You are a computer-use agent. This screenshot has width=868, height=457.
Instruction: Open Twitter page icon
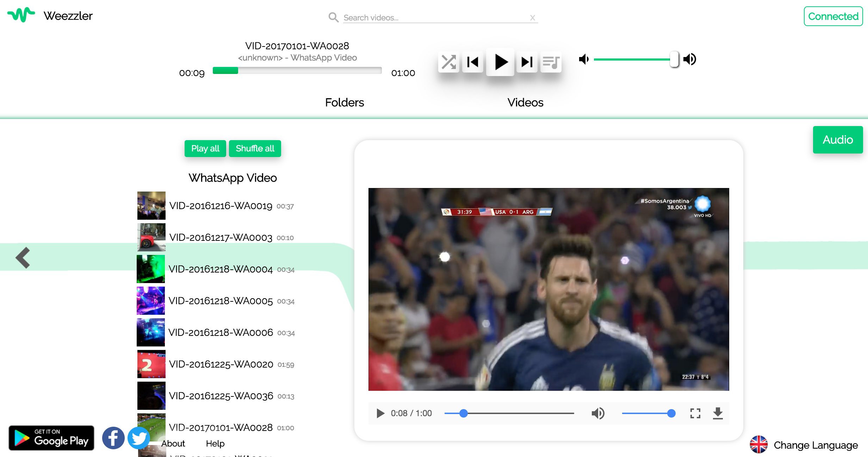tap(138, 438)
